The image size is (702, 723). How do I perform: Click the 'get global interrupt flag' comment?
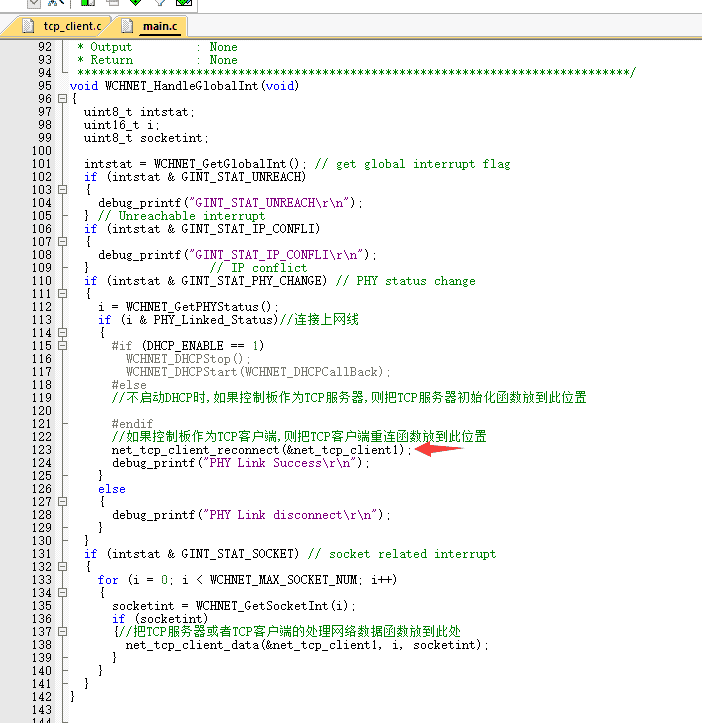[x=412, y=164]
